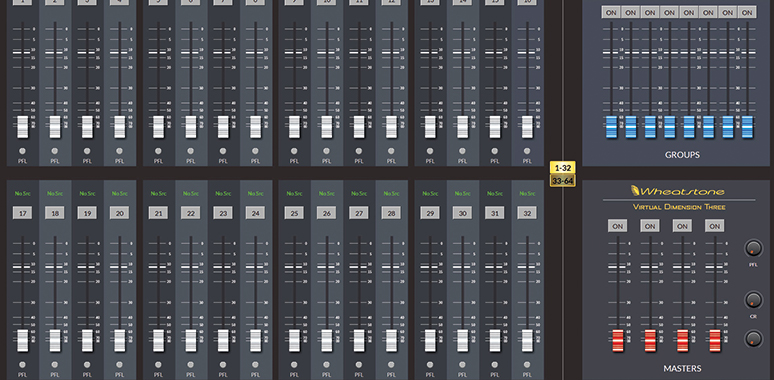Click the first blue Groups fader handle
Image resolution: width=774 pixels, height=380 pixels.
click(x=611, y=127)
